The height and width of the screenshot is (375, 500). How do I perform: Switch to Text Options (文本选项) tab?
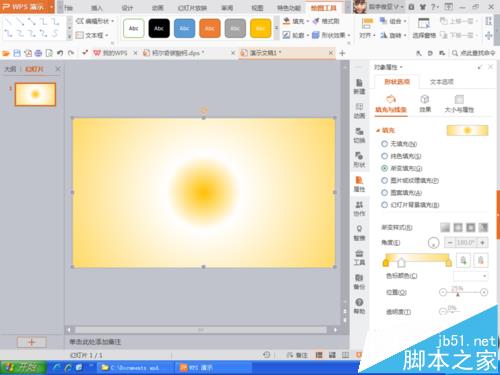click(x=442, y=82)
